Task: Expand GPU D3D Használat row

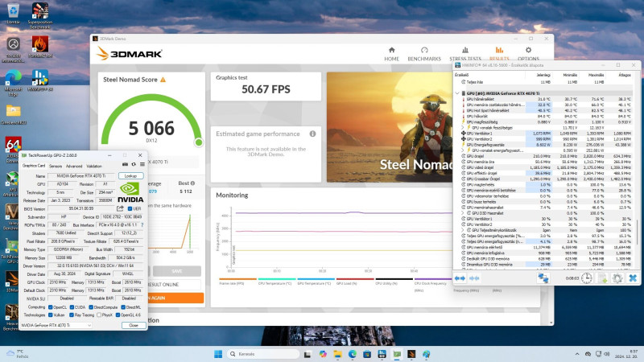Action: tap(463, 213)
